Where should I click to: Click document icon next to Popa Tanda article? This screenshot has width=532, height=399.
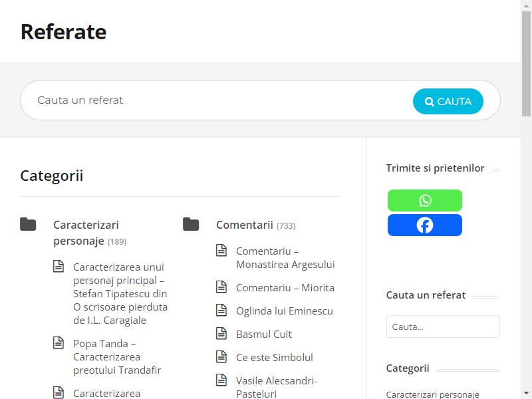59,343
